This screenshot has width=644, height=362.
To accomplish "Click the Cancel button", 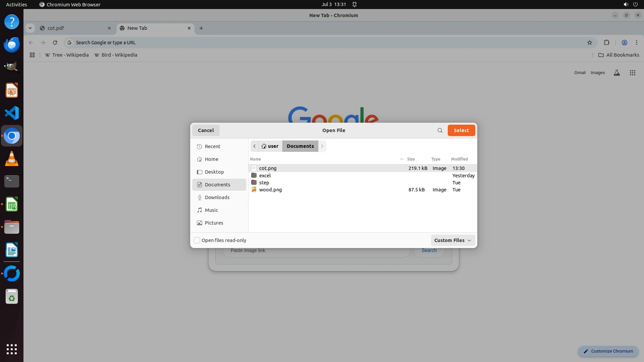I will [x=206, y=130].
